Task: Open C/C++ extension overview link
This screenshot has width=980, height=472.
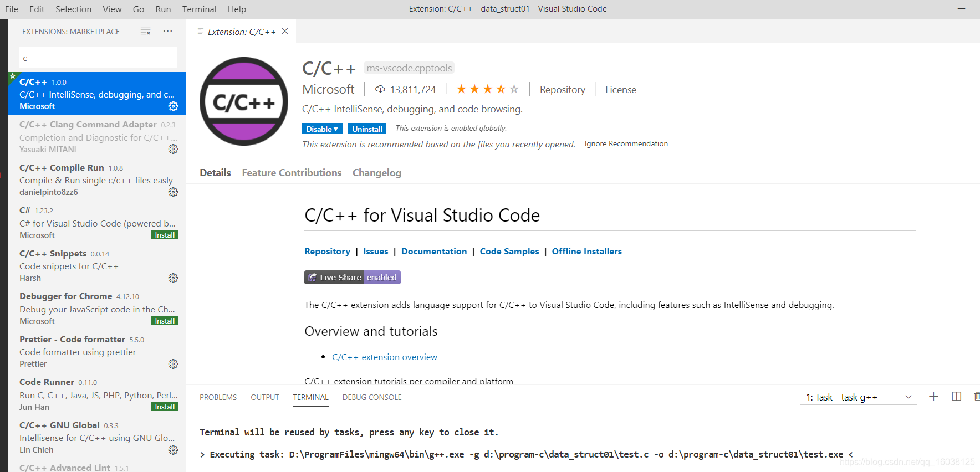Action: pos(384,357)
